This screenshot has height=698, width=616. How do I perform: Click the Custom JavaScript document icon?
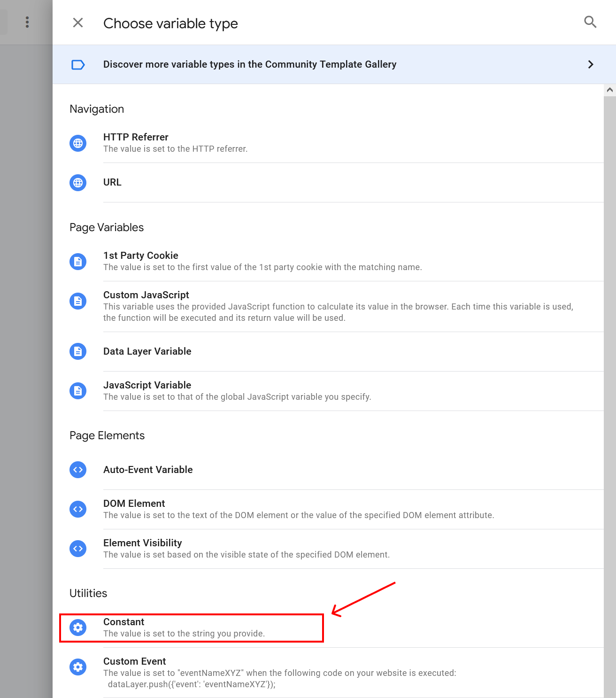(78, 301)
